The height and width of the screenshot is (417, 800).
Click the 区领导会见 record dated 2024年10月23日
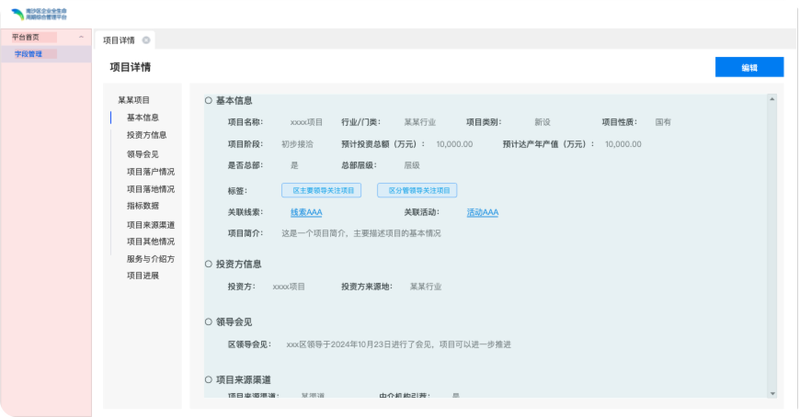tap(398, 345)
